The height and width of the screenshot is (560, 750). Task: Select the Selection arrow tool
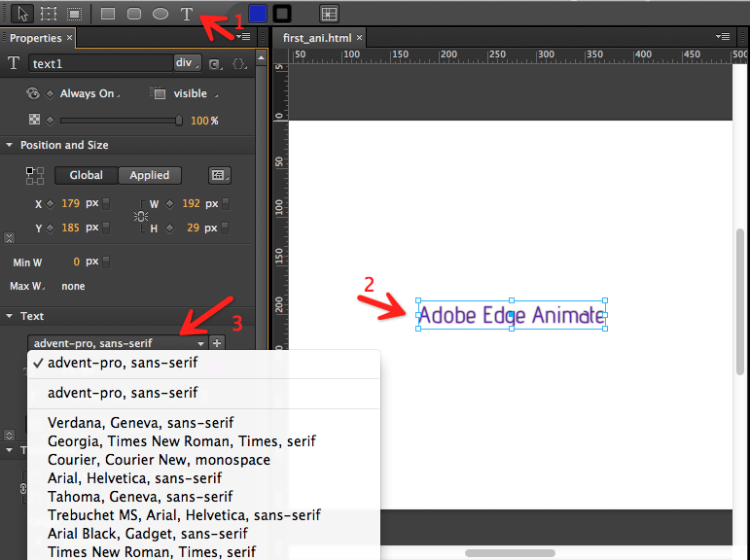coord(22,14)
